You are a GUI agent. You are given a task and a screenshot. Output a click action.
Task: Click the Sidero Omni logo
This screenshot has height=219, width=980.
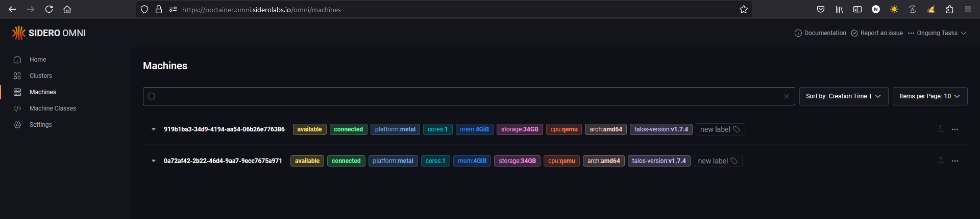tap(48, 33)
